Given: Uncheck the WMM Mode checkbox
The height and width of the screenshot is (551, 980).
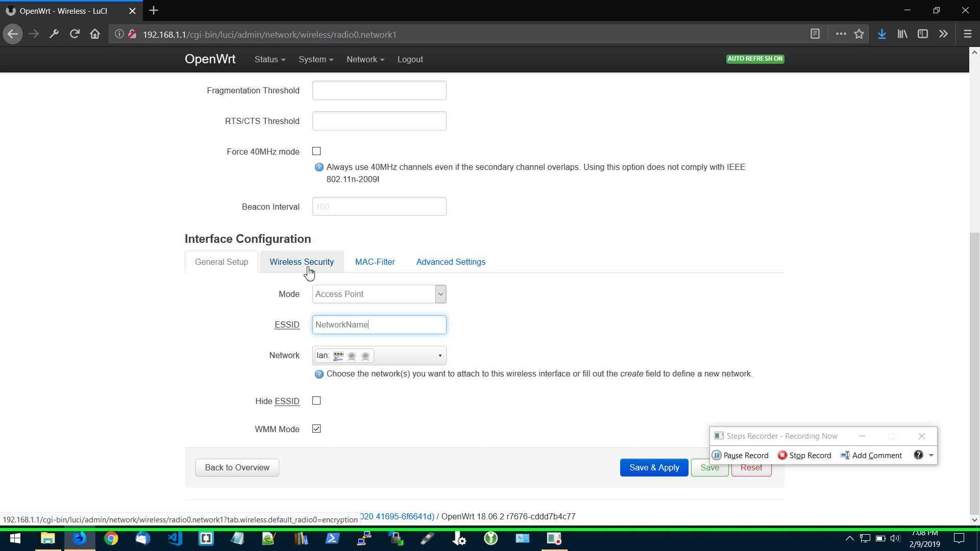Looking at the screenshot, I should coord(316,429).
